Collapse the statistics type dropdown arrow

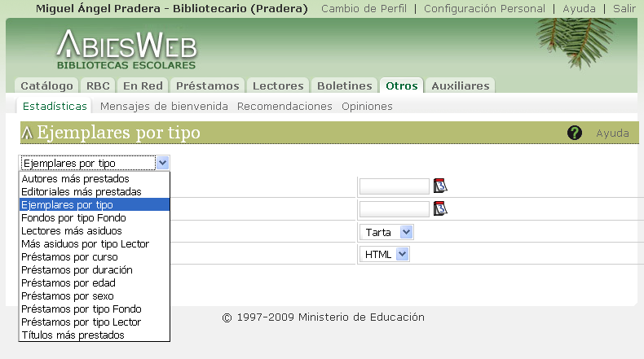(163, 163)
